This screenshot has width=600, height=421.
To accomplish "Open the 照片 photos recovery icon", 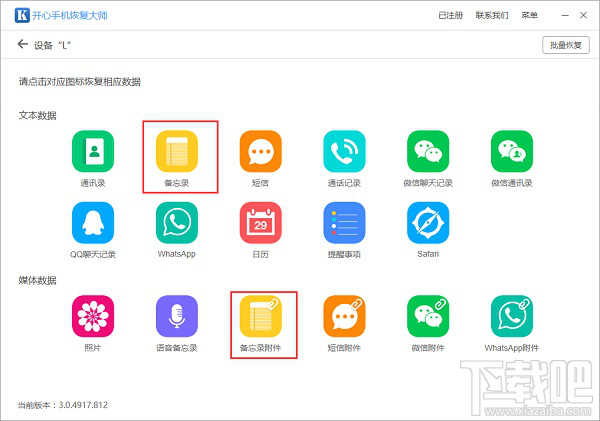I will click(x=93, y=316).
